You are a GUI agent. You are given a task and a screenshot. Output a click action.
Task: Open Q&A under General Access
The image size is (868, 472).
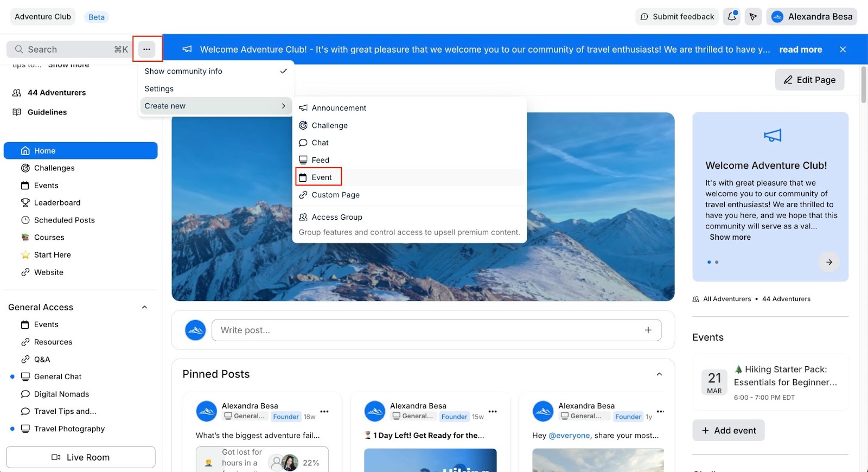tap(80, 359)
